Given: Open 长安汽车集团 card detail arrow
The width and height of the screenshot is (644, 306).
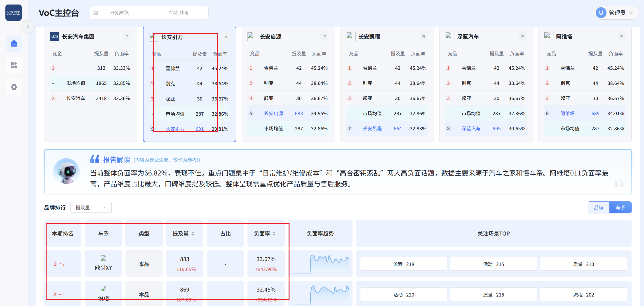Looking at the screenshot, I should (127, 36).
